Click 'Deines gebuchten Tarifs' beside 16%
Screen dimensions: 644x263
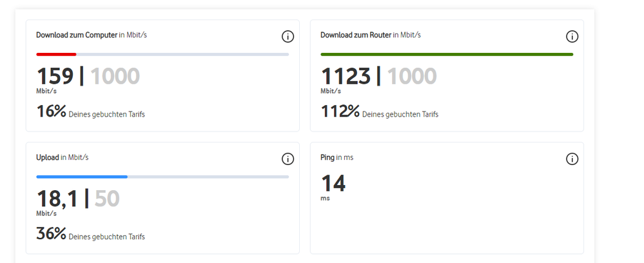107,114
